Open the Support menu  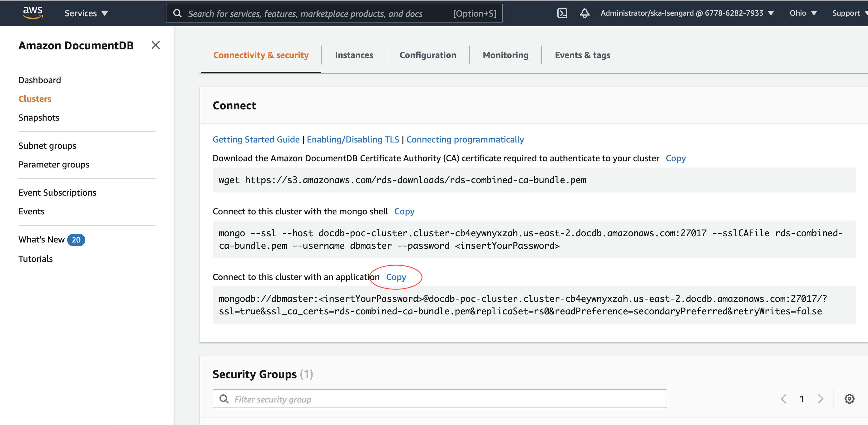click(x=850, y=13)
